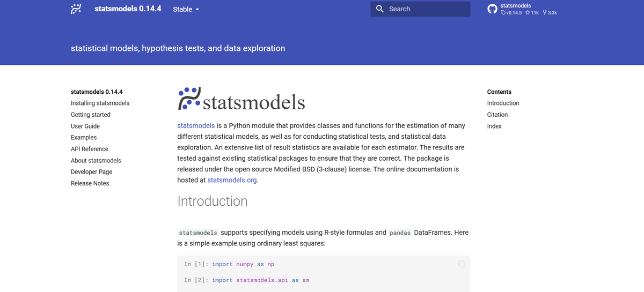Click the v0.14.5 release tag
The image size is (644, 292).
tap(511, 12)
